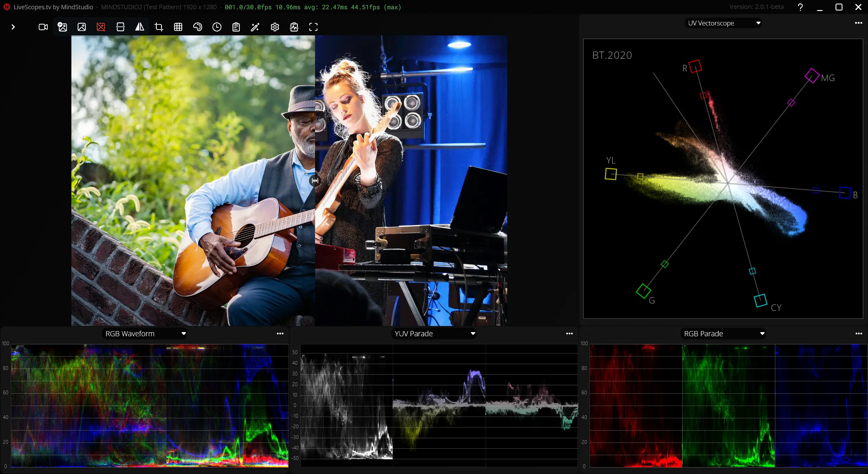Expand the YUV Parade scope dropdown

pos(473,333)
